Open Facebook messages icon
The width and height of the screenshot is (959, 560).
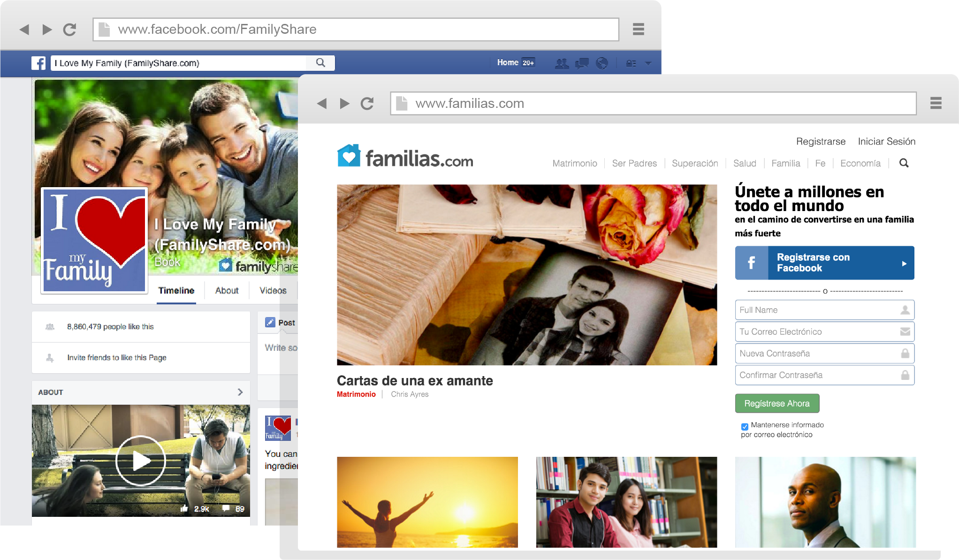coord(582,63)
